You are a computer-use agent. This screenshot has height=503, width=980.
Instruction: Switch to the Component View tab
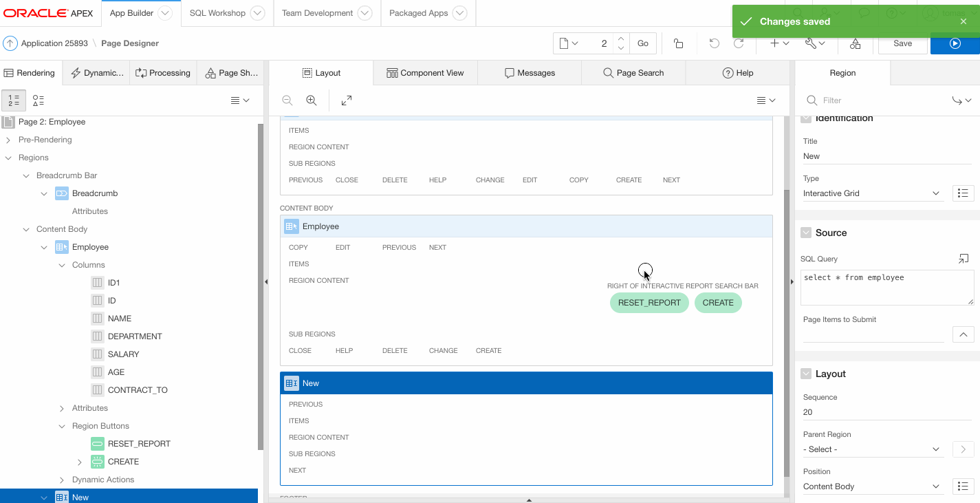tap(425, 73)
